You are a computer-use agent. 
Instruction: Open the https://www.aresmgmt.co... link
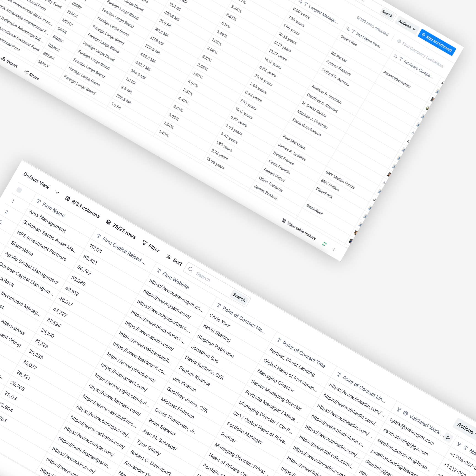point(176,295)
